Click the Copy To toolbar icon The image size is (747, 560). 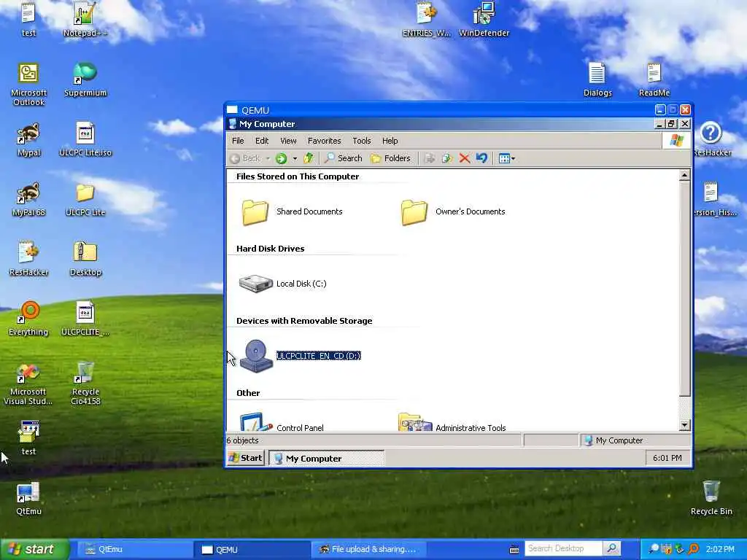tap(447, 158)
